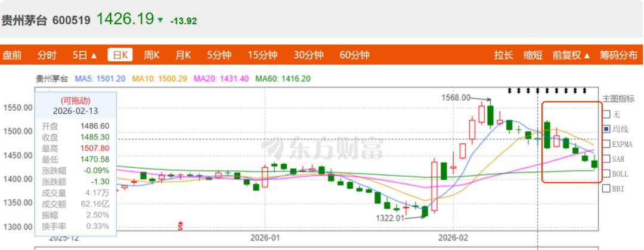Screen dimensions: 644x250
Task: Enable the EXPMA indicator checkbox
Action: [x=606, y=144]
